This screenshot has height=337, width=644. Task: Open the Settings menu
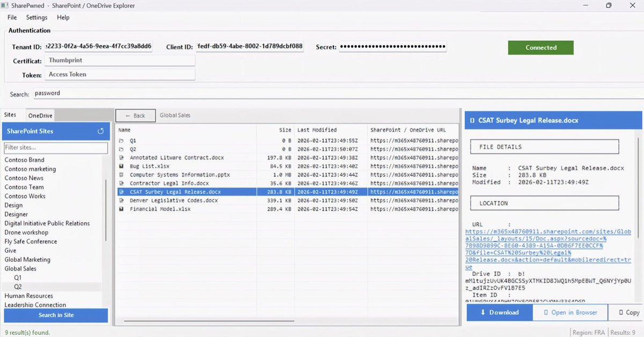tap(37, 17)
